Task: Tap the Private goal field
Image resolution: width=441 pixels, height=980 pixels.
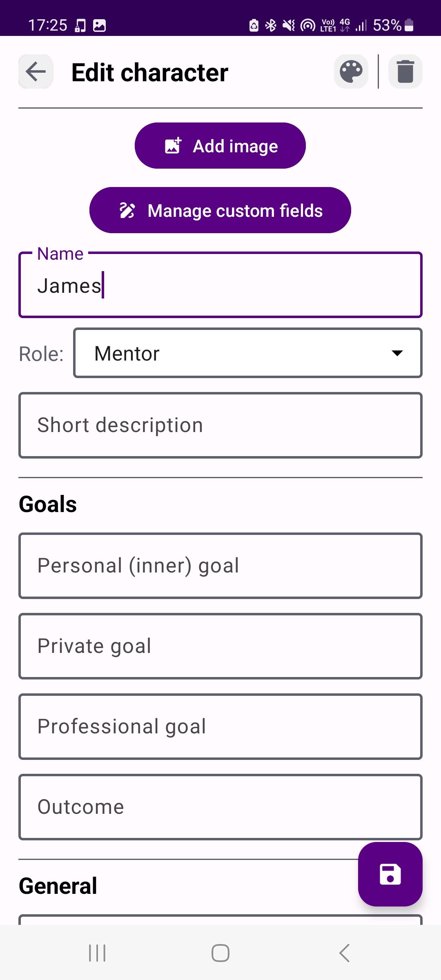Action: 220,646
